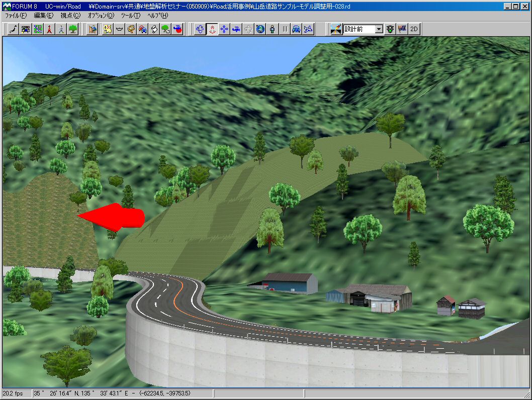Click the application icon in title bar
The height and width of the screenshot is (400, 532).
[x=7, y=6]
